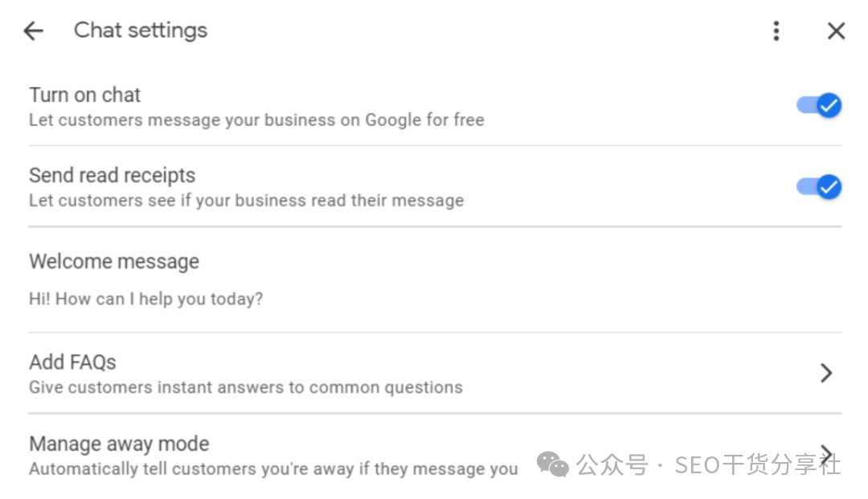Click 'Let customers see if your business read' text
Viewport: 868px width, 499px height.
[246, 201]
